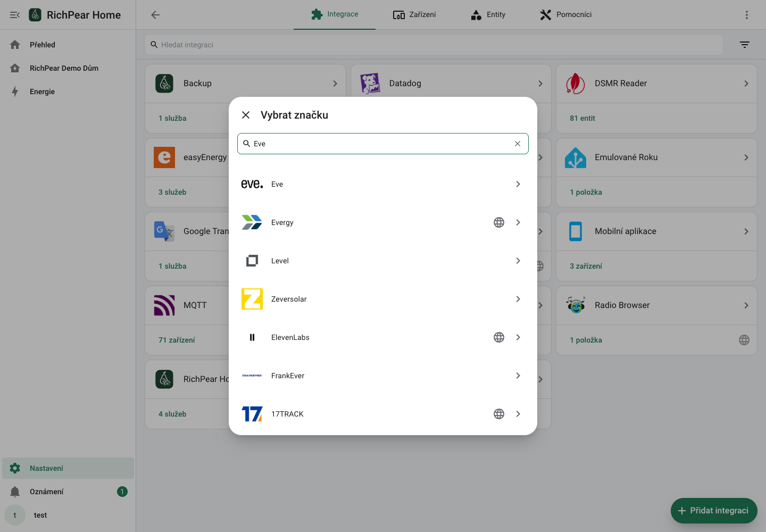The height and width of the screenshot is (532, 766).
Task: Choose the Evergy brand name
Action: (282, 222)
